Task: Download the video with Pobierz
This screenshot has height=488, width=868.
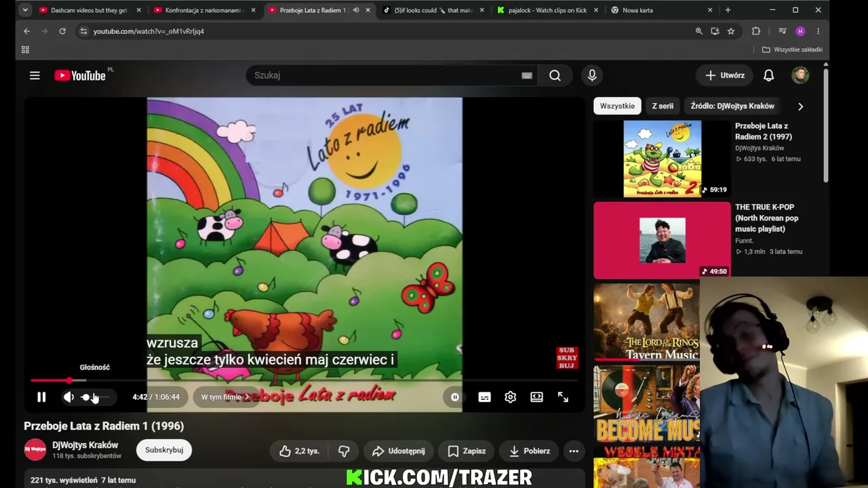Action: click(530, 451)
